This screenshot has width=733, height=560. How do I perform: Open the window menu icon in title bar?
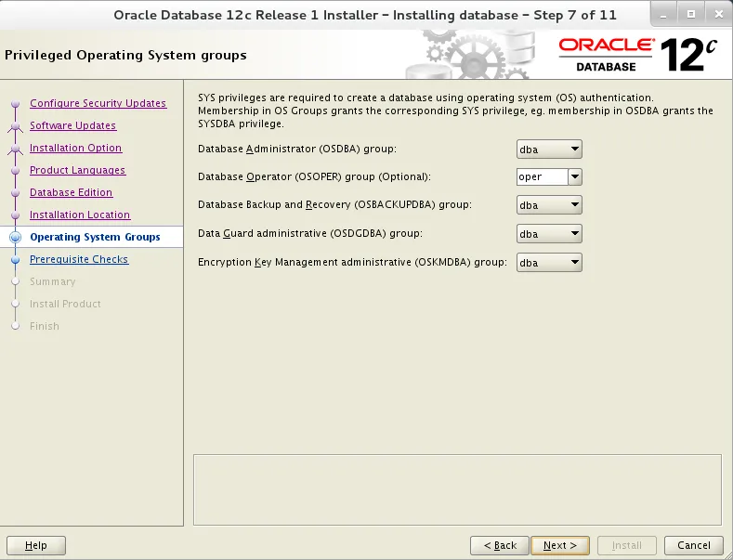(x=12, y=15)
